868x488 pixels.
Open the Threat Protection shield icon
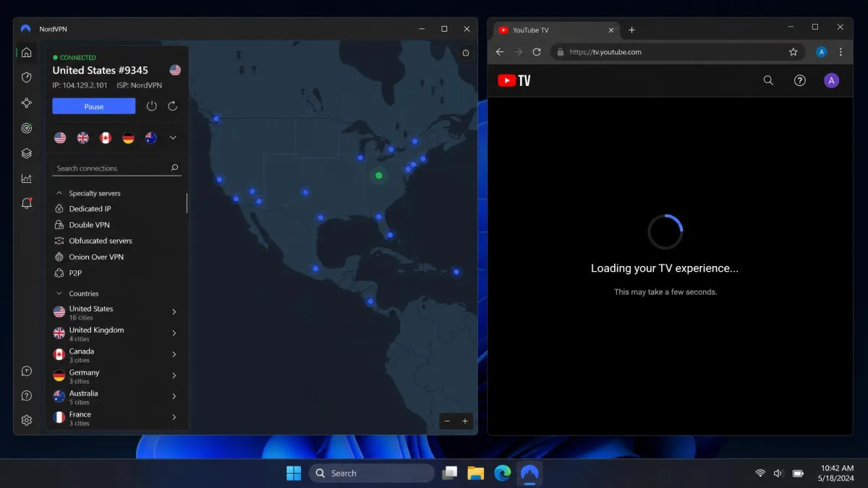click(x=27, y=77)
